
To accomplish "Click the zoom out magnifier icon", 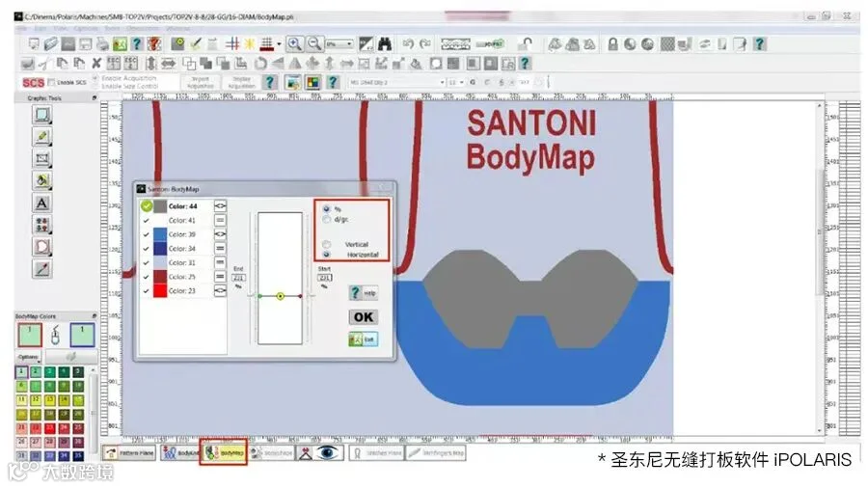I will (314, 43).
